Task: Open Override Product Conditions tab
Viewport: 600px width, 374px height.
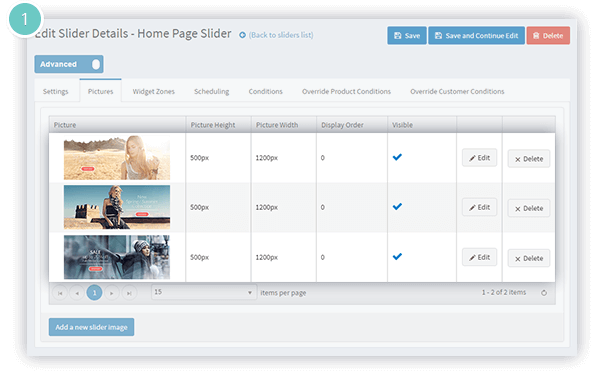Action: click(x=346, y=91)
